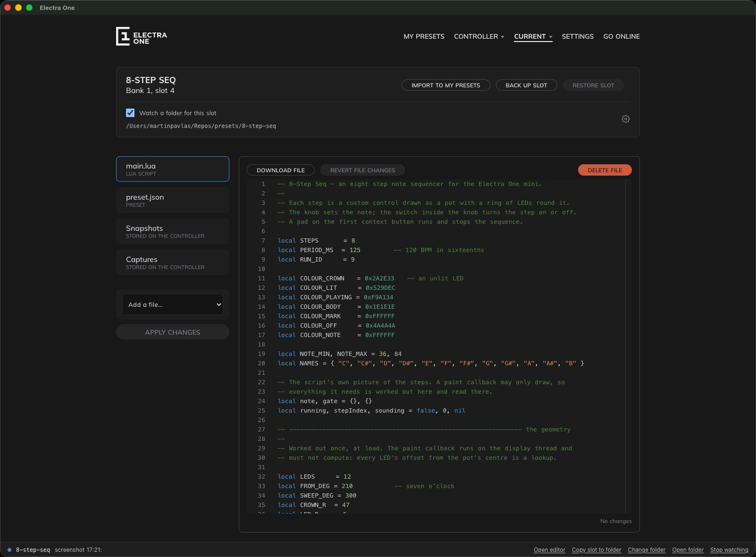Click the colour value 0x1E1E1E
Viewport: 756px width, 557px height.
point(380,307)
